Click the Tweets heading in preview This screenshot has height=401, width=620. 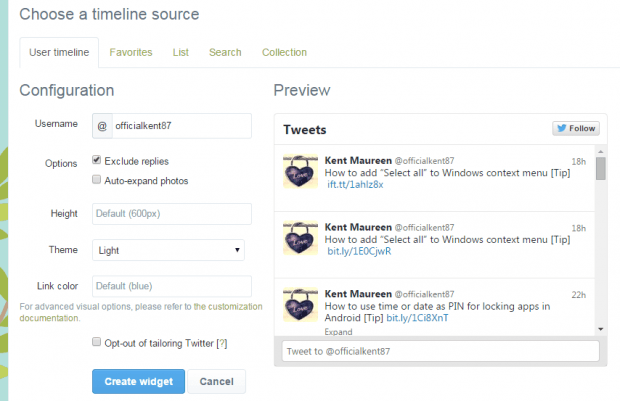click(304, 130)
